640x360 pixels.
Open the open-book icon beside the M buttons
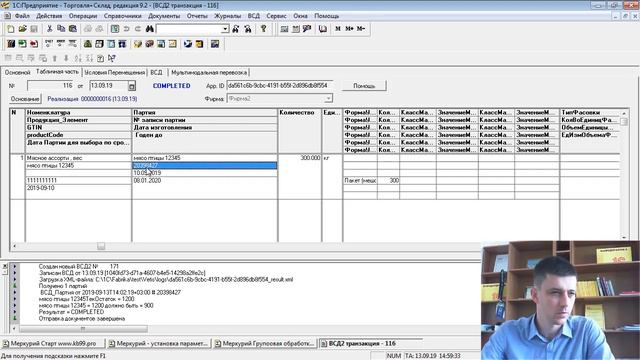pos(323,29)
